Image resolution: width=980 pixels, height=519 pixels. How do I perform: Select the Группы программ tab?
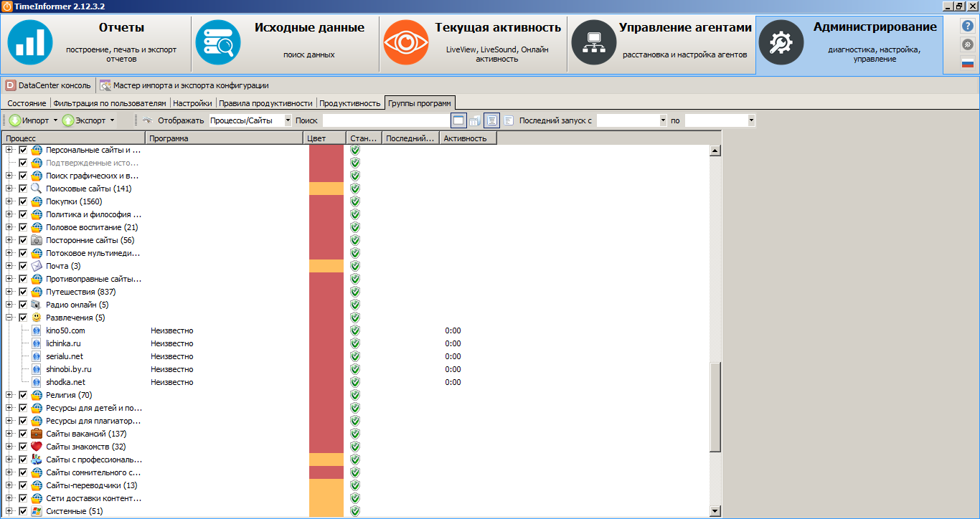(420, 103)
